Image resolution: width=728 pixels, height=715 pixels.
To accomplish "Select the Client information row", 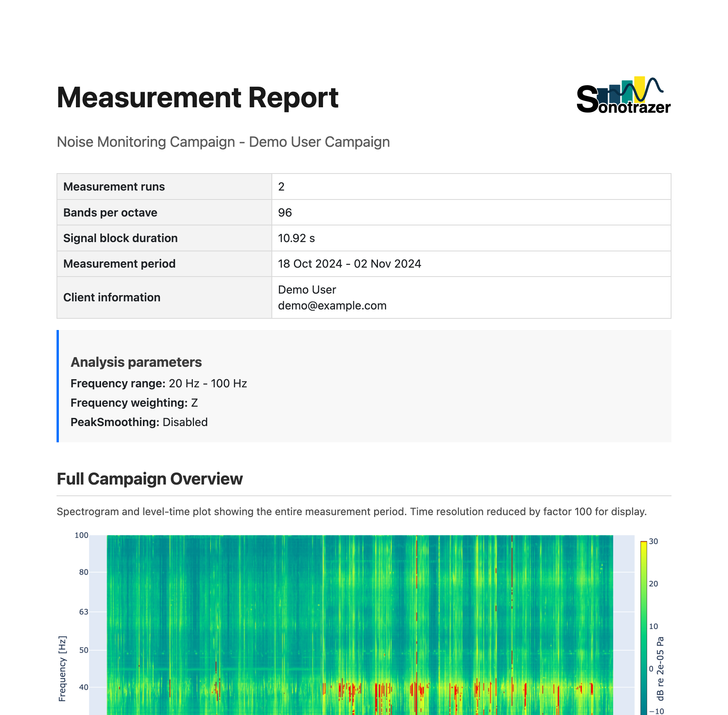I will [x=112, y=297].
